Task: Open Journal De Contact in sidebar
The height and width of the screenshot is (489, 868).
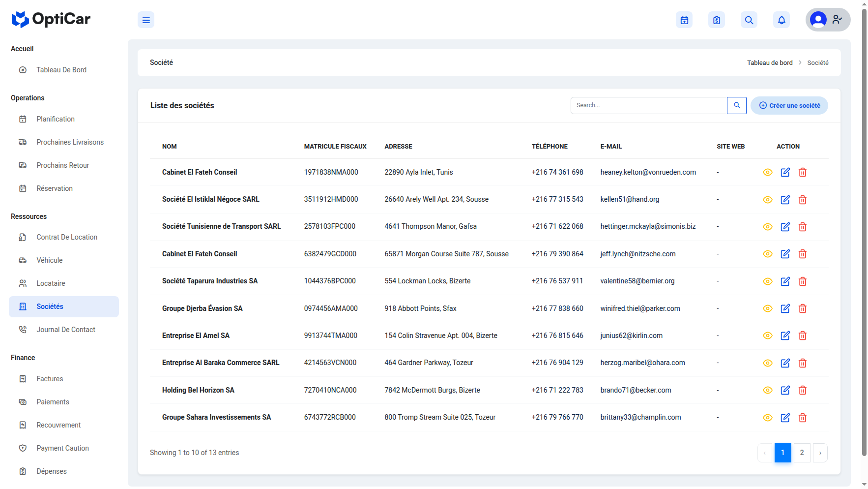Action: 64,330
